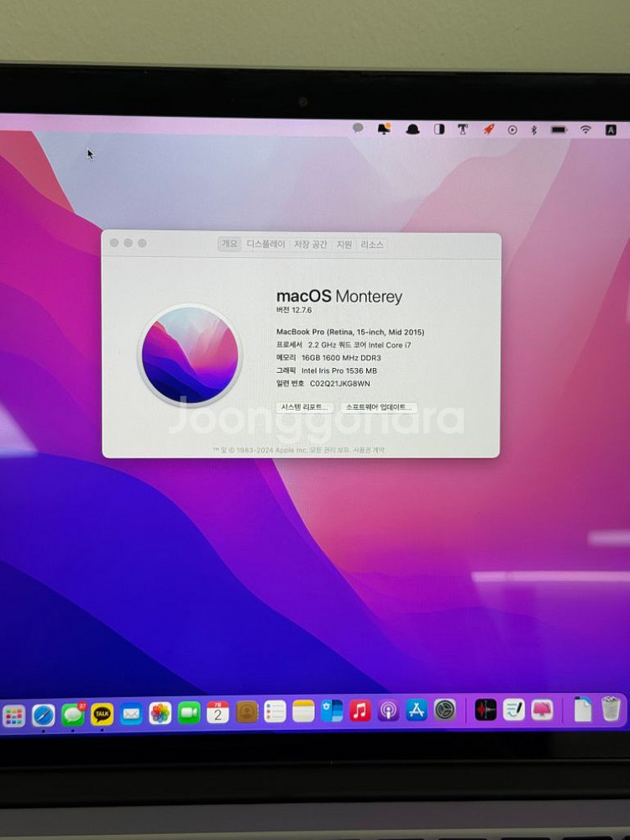Launch Safari from the Dock
The width and height of the screenshot is (630, 840).
coord(44,715)
